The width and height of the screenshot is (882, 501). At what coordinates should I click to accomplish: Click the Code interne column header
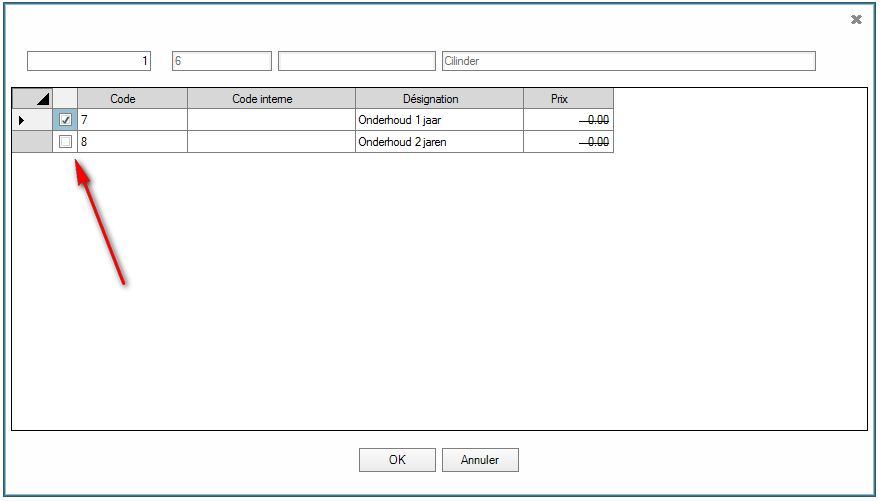[271, 98]
